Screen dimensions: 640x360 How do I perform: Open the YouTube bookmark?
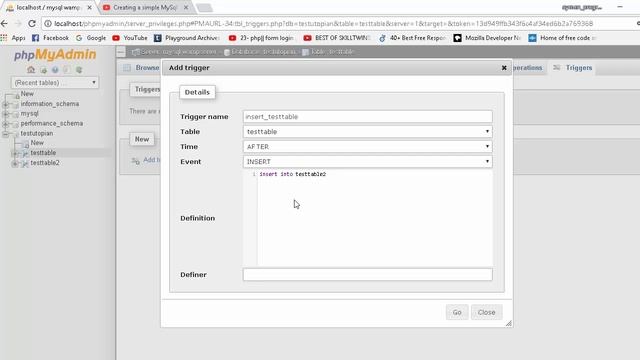point(130,38)
